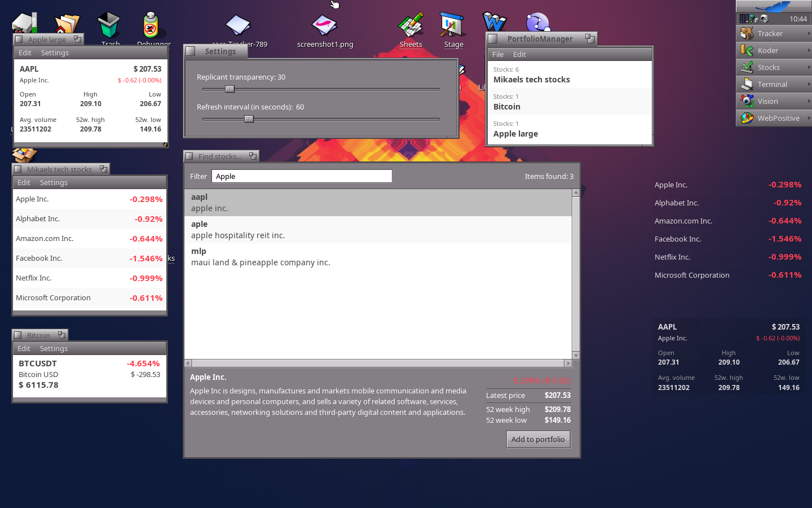Click scroll up arrow in Find stocks list
812x508 pixels.
pos(576,193)
